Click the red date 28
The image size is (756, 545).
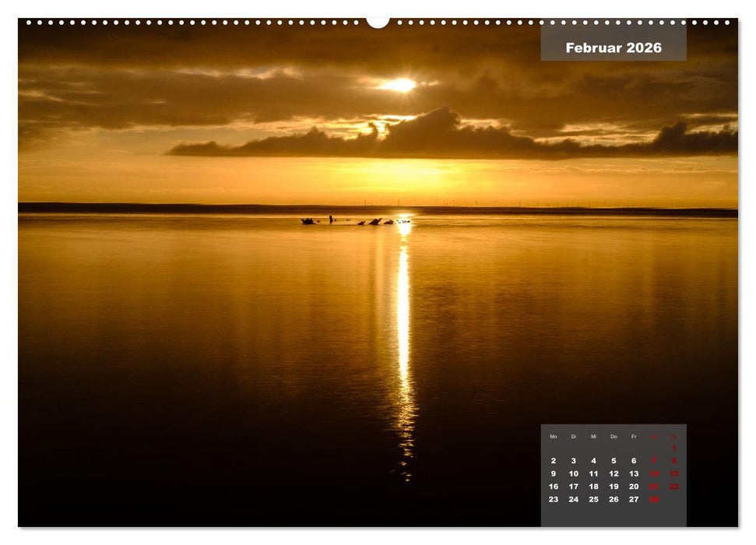pos(653,499)
